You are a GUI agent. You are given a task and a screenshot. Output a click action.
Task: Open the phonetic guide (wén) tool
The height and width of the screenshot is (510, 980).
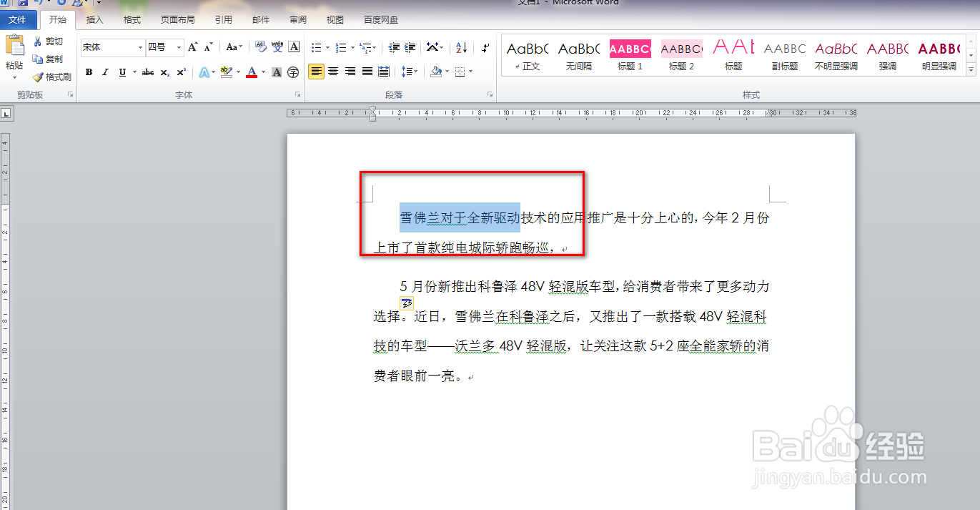click(277, 47)
